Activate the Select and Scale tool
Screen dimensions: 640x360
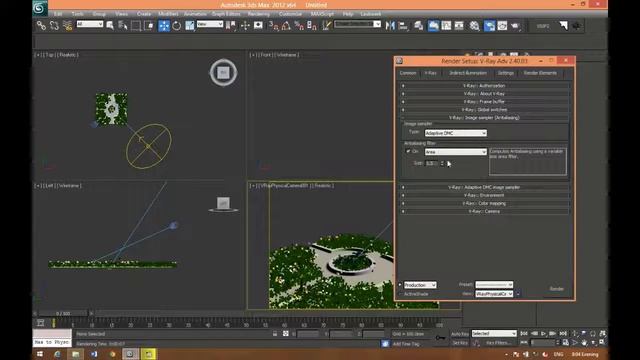(190, 26)
